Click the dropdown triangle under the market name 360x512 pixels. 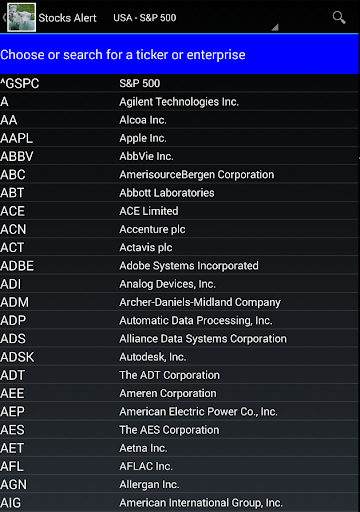(275, 27)
